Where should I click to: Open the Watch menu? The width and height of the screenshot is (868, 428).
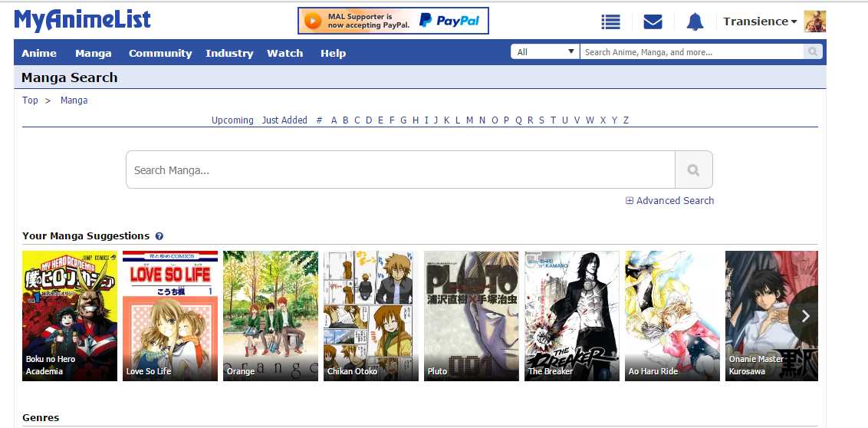tap(284, 53)
